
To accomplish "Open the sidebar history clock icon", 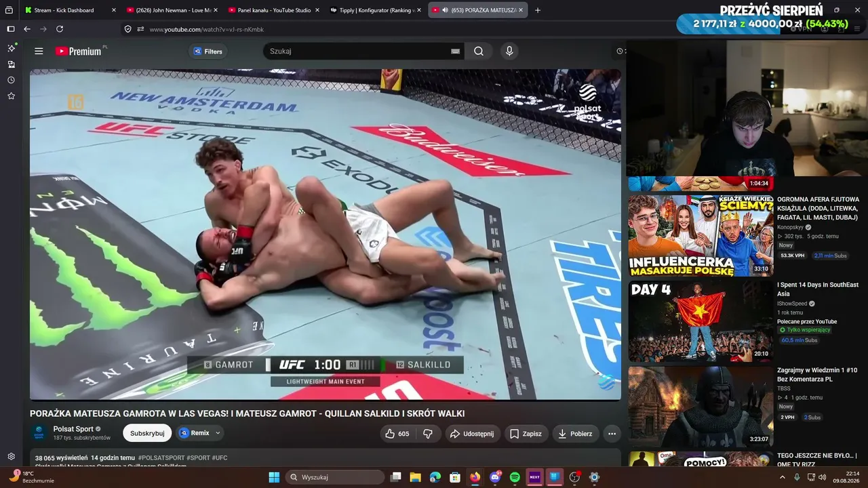I will [x=11, y=80].
